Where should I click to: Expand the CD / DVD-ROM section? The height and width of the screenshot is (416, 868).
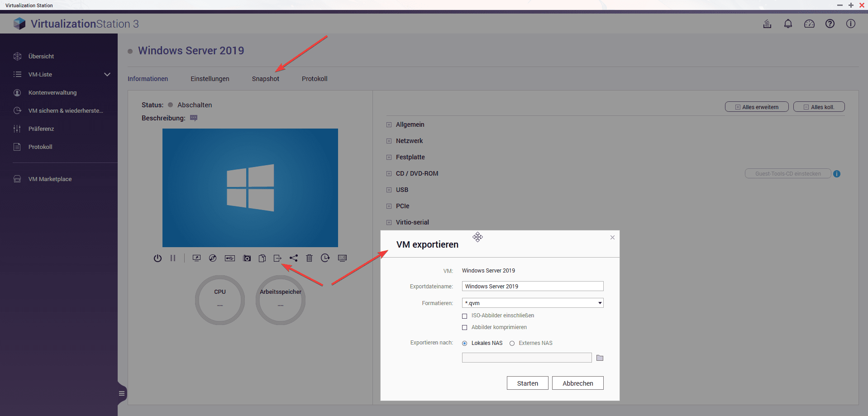(x=389, y=173)
